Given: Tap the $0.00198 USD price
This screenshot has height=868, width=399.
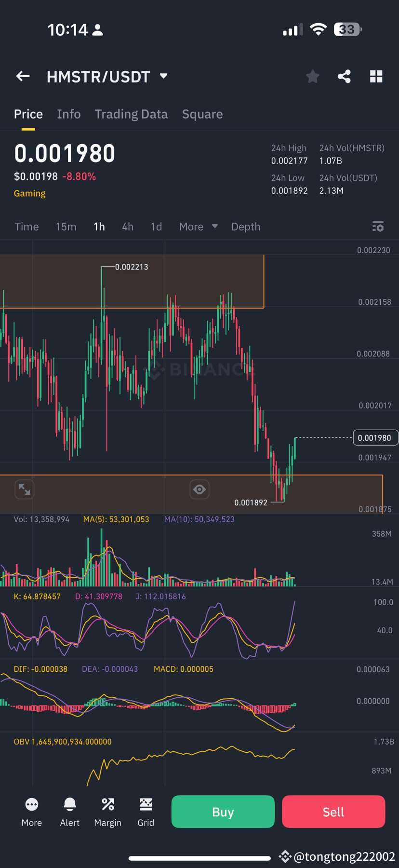Looking at the screenshot, I should tap(36, 176).
